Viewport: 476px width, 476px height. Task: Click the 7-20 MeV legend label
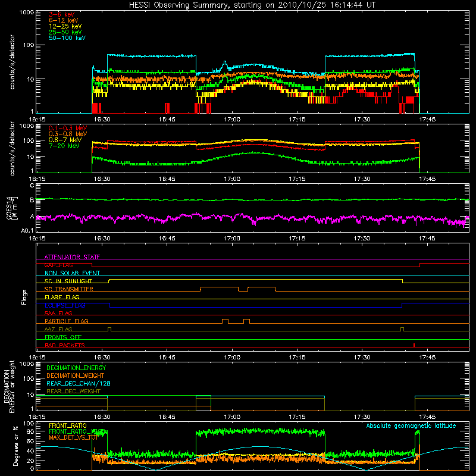pos(64,146)
